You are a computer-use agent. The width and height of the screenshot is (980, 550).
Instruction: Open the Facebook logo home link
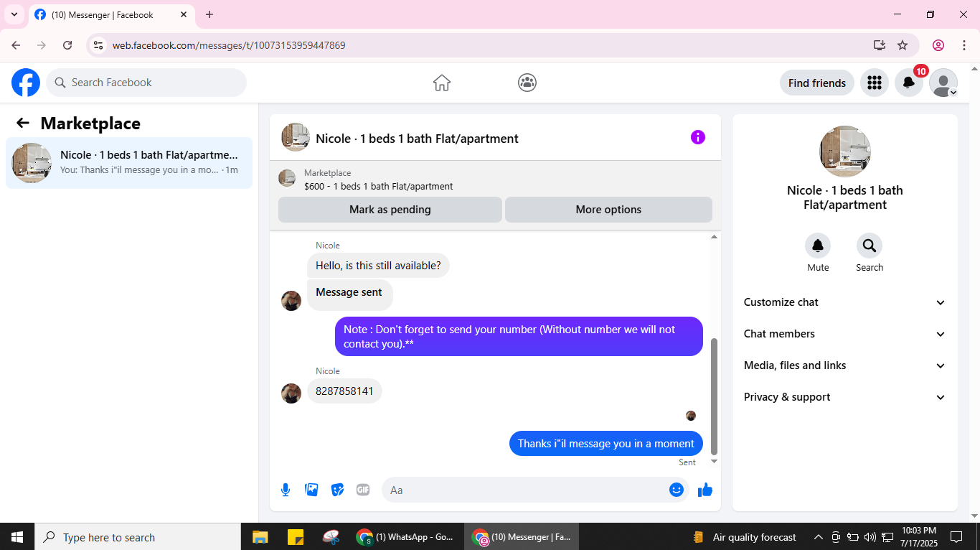(26, 83)
